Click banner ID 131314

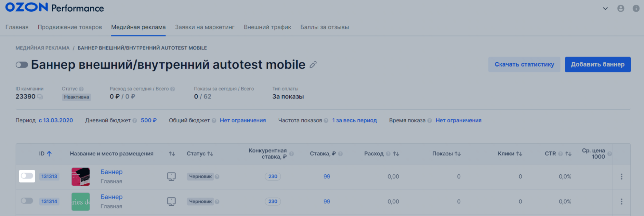coord(49,201)
